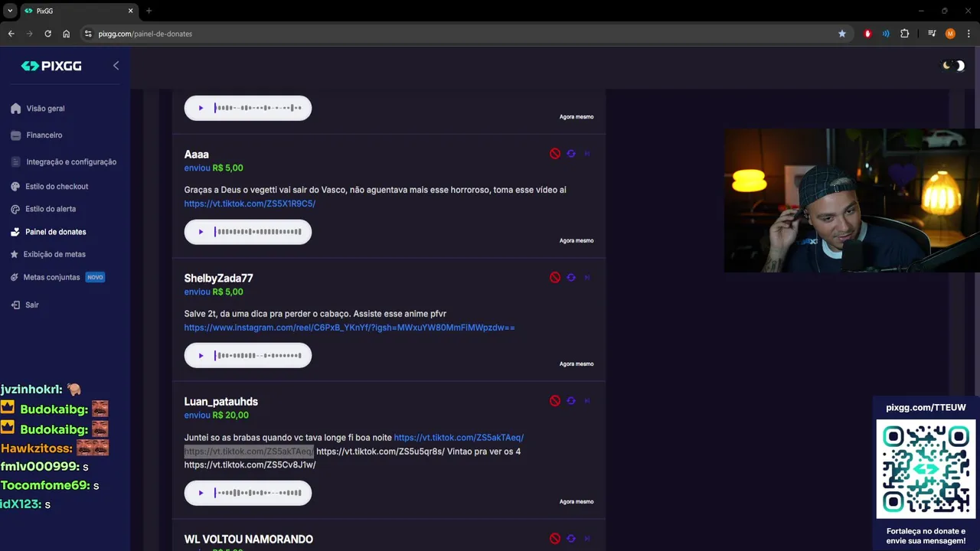This screenshot has height=551, width=980.
Task: Open the Instagram reel link
Action: coord(349,328)
